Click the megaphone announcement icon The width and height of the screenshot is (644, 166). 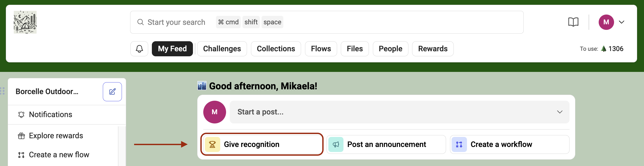[336, 144]
